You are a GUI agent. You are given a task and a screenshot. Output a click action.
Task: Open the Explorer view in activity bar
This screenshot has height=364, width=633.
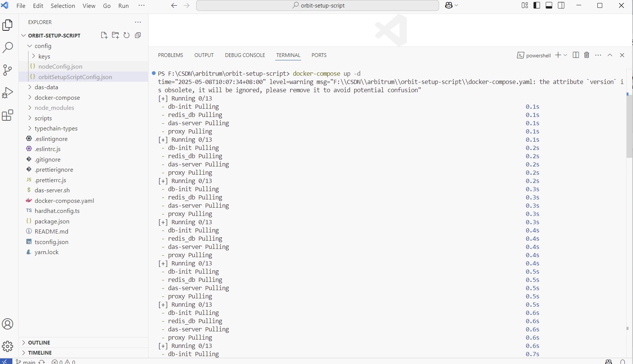[x=7, y=25]
